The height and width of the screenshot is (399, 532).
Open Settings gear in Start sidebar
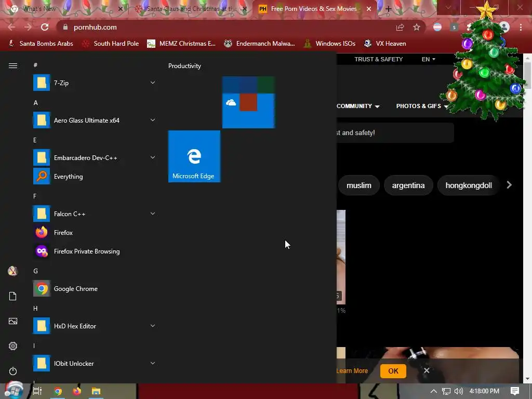(13, 345)
